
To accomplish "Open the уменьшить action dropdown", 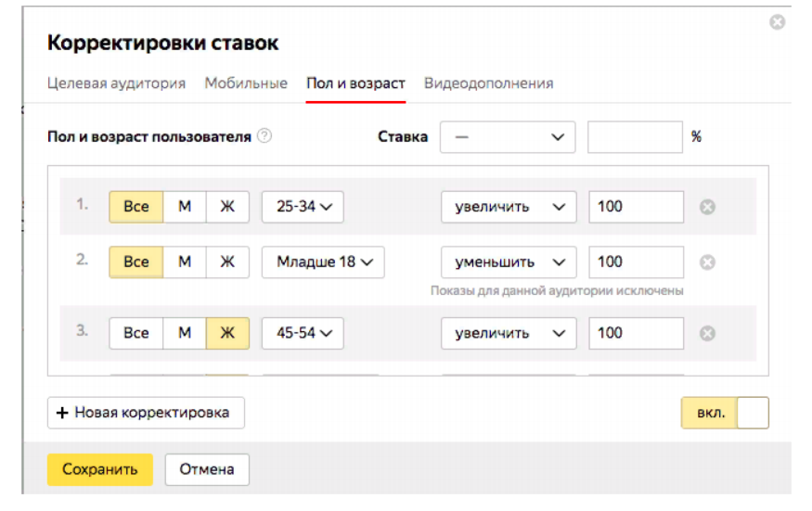I will coord(509,262).
